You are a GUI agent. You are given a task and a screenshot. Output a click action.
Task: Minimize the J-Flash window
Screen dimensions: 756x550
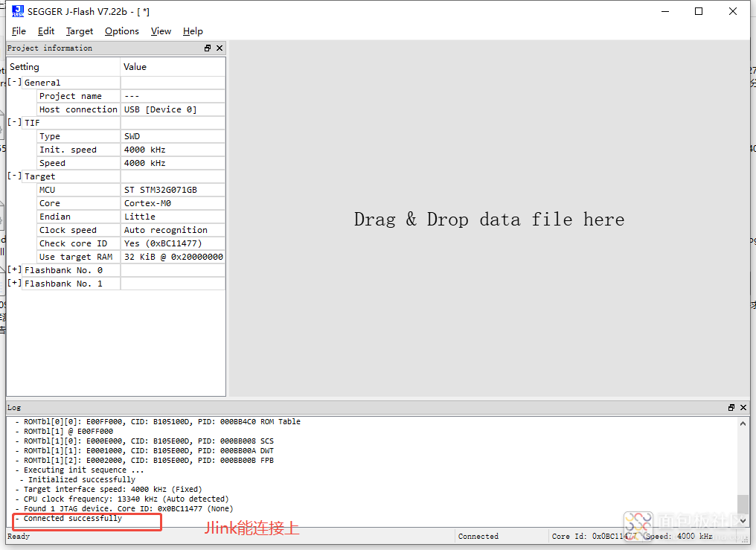tap(665, 11)
